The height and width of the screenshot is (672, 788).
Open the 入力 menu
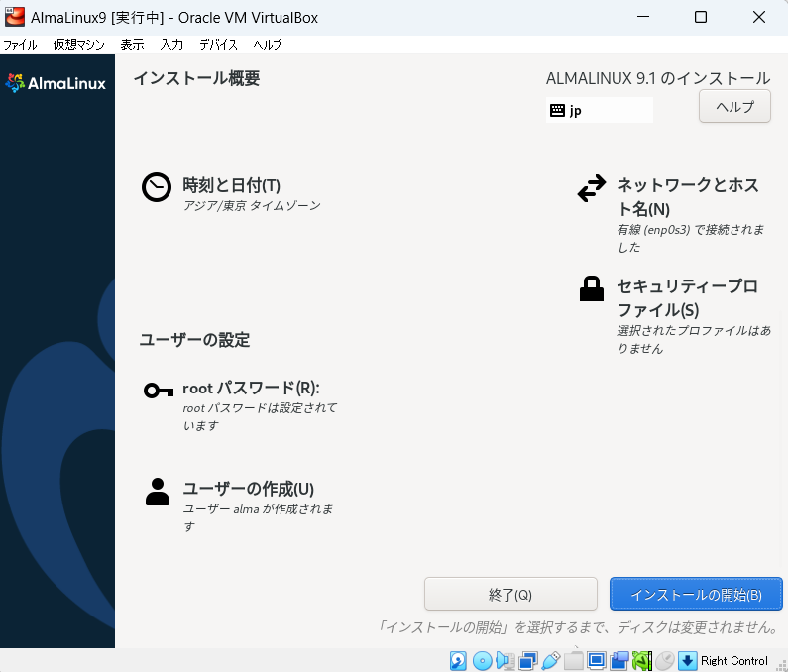point(171,45)
